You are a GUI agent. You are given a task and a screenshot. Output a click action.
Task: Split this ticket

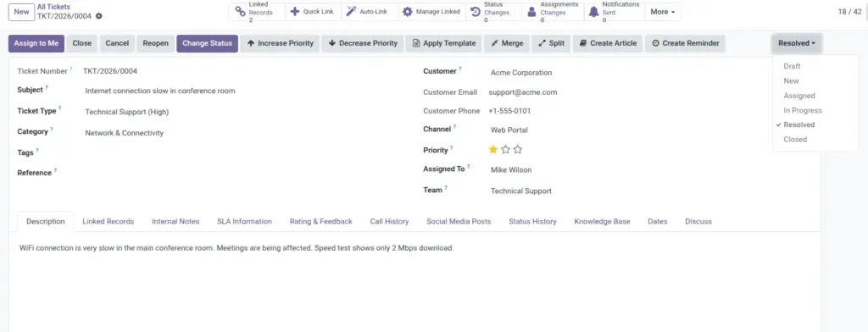tap(551, 43)
